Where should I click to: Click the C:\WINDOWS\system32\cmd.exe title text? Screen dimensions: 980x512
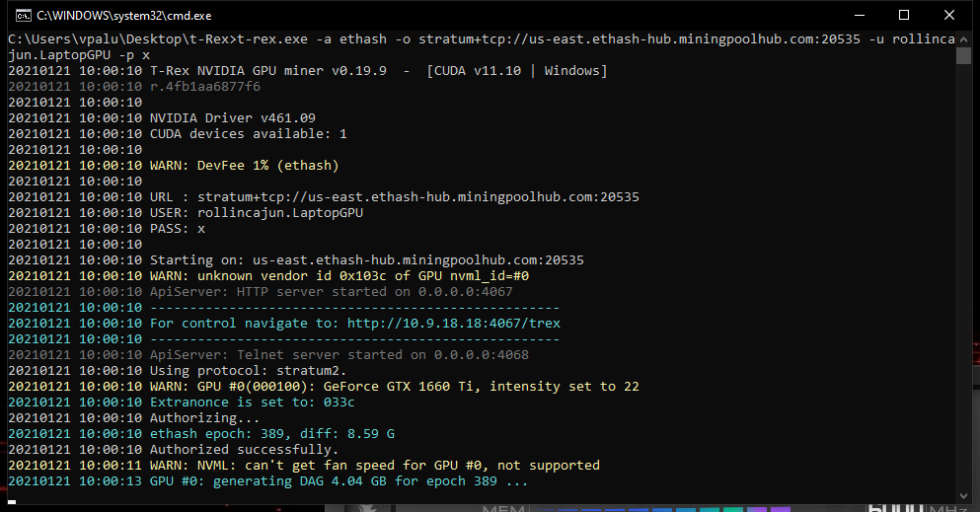click(123, 16)
